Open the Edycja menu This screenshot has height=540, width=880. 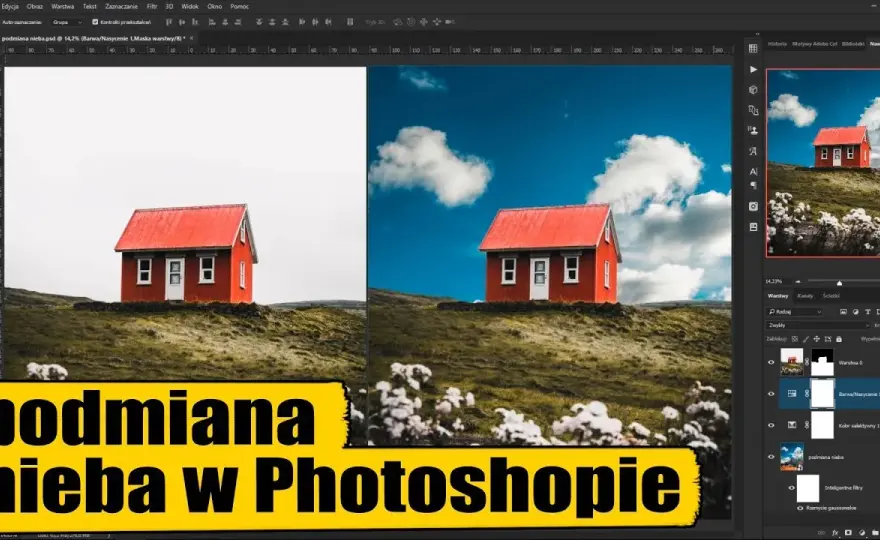click(10, 7)
